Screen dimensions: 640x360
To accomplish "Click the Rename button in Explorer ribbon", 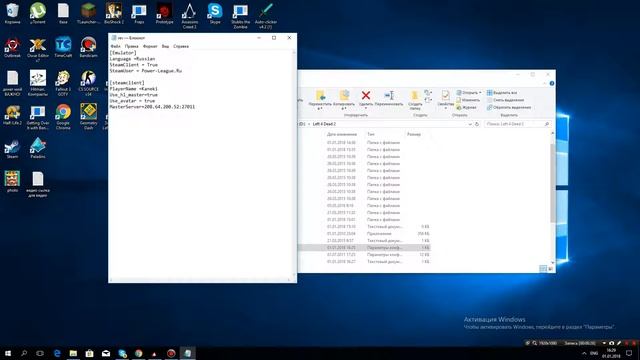I will (x=389, y=98).
